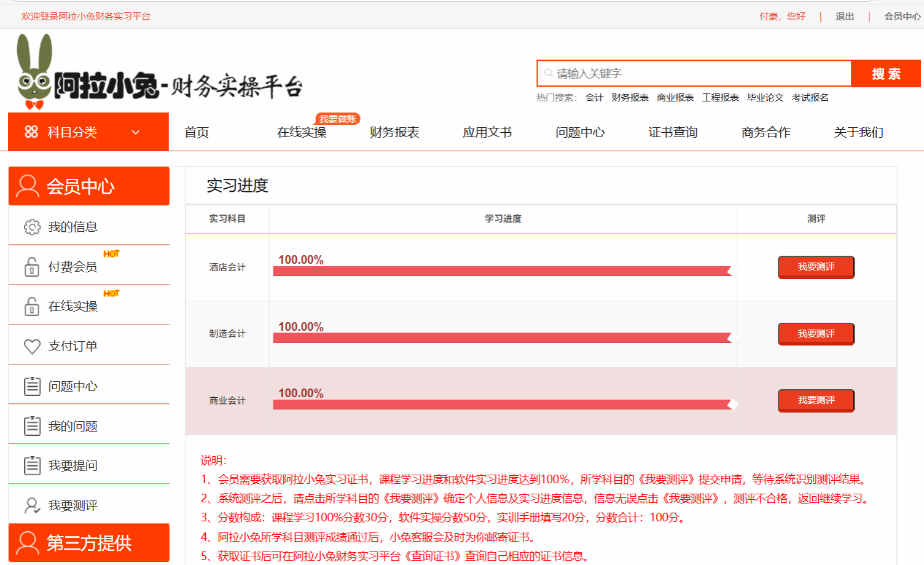924x565 pixels.
Task: Click 我要测评 button for 酒店会计
Action: pos(816,267)
